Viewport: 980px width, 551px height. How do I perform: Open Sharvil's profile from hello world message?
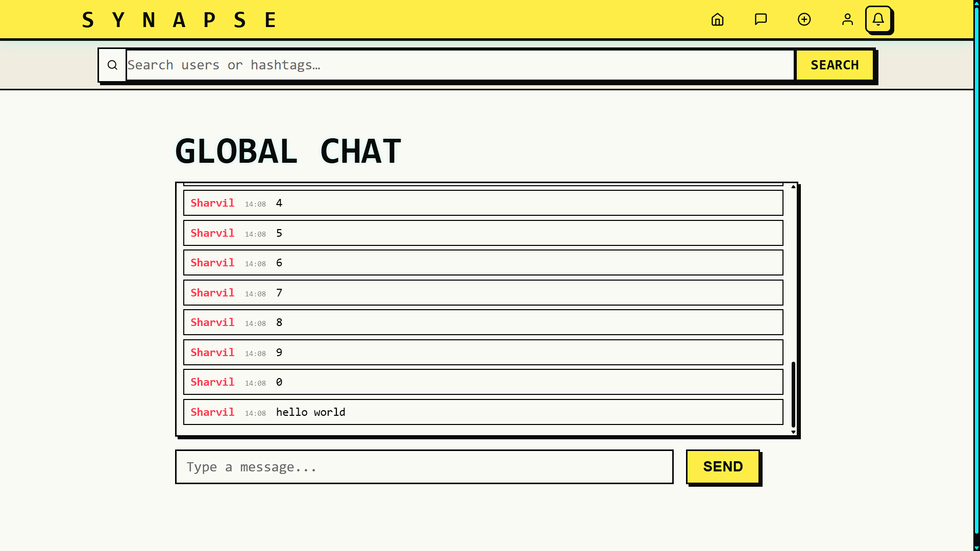(212, 412)
